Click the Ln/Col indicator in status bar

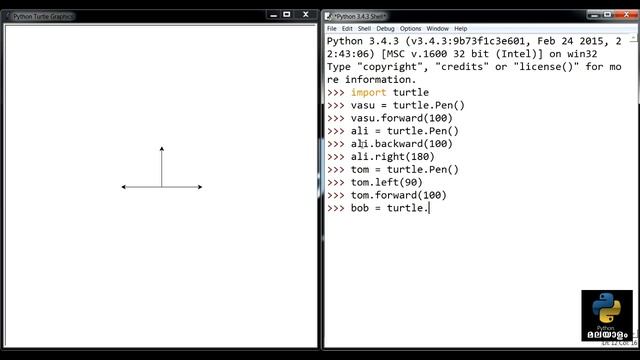(619, 343)
